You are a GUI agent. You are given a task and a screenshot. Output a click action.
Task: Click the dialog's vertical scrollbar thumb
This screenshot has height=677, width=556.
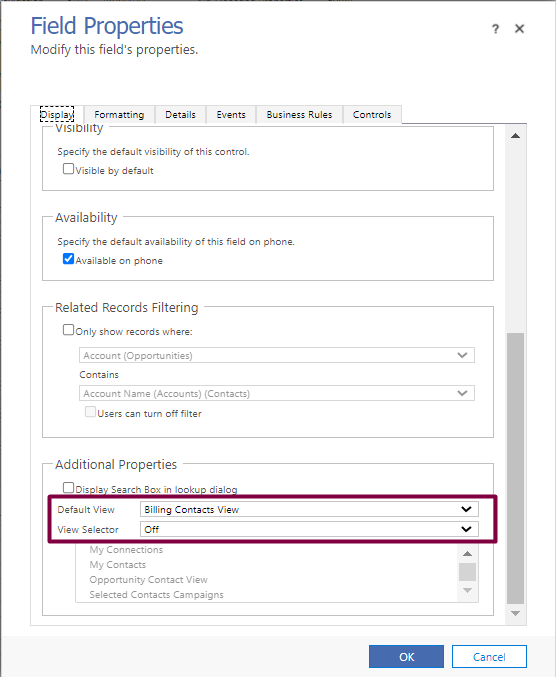(x=515, y=468)
